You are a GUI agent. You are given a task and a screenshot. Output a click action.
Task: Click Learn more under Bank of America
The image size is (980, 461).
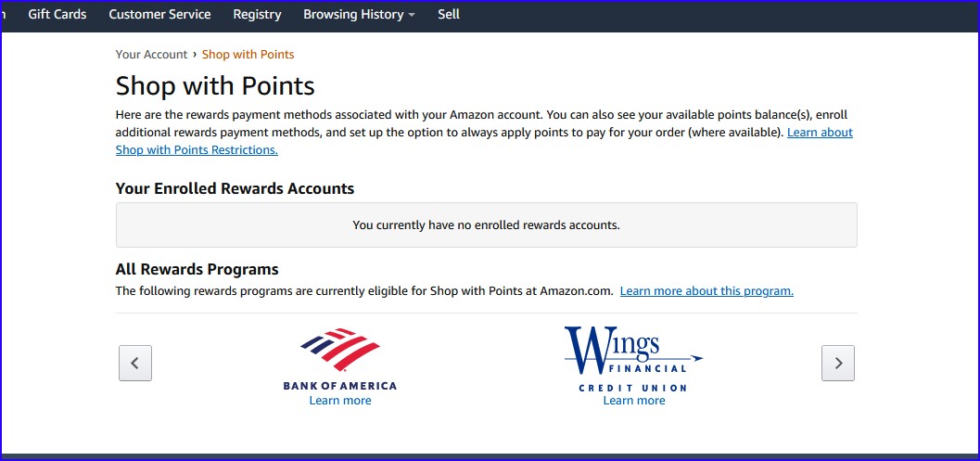click(340, 401)
